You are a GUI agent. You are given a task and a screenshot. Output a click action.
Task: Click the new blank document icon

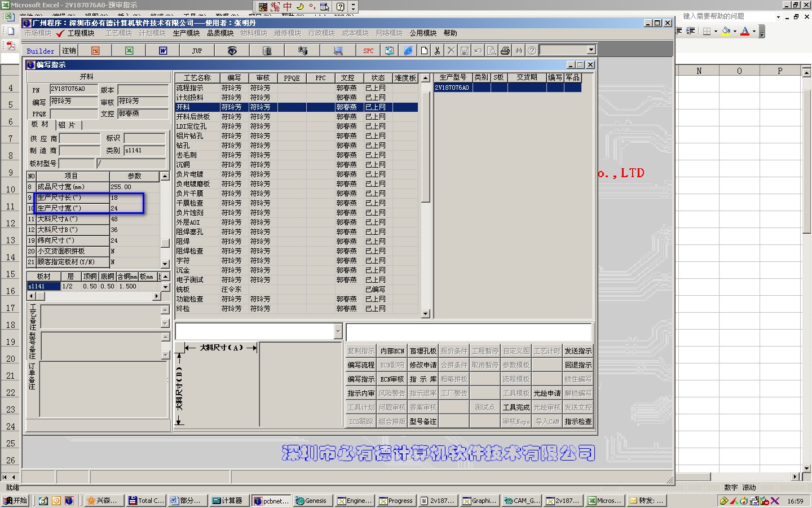[424, 51]
